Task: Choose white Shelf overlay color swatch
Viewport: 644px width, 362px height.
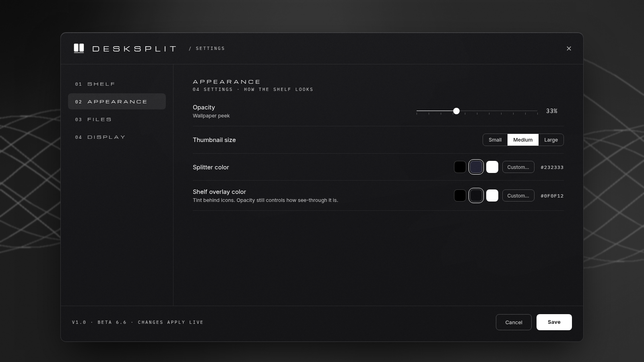Action: pyautogui.click(x=492, y=195)
